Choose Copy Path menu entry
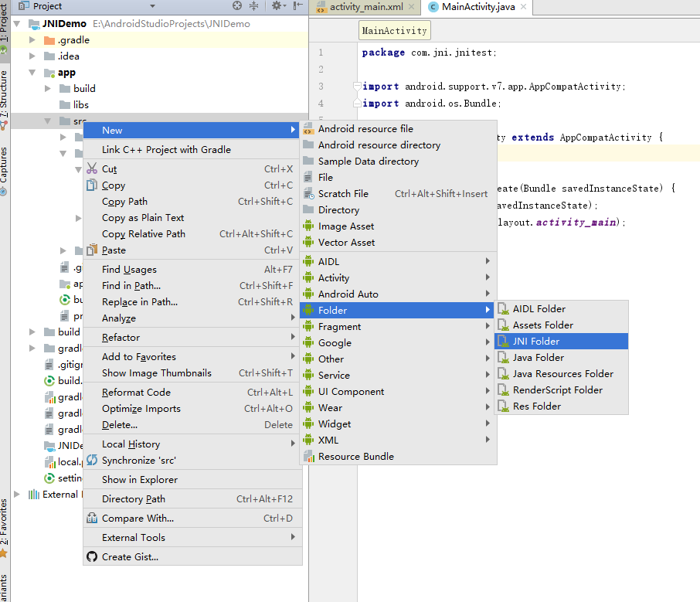Viewport: 700px width, 602px height. point(191,202)
